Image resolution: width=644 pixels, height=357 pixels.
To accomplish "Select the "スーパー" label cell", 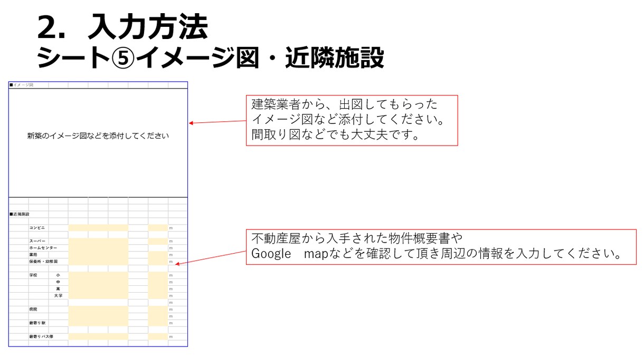I will (38, 241).
